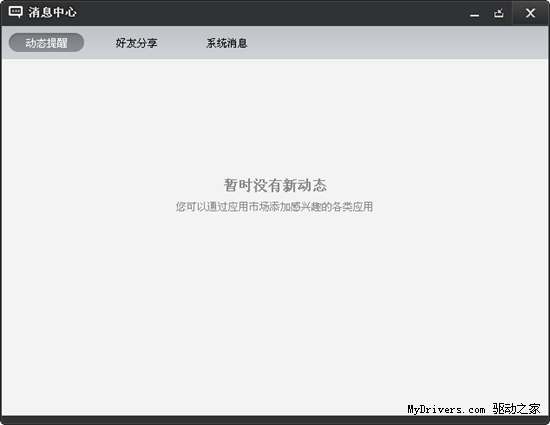Click empty title bar space left of minimize

(x=274, y=13)
